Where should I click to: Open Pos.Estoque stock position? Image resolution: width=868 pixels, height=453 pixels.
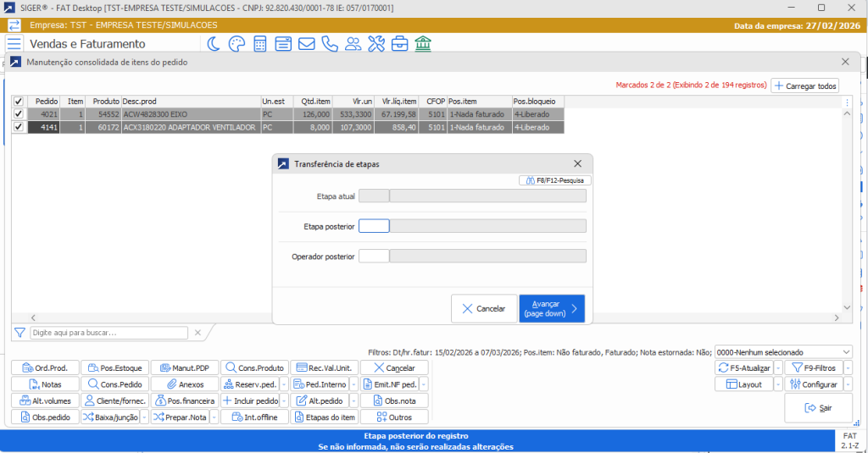click(115, 367)
